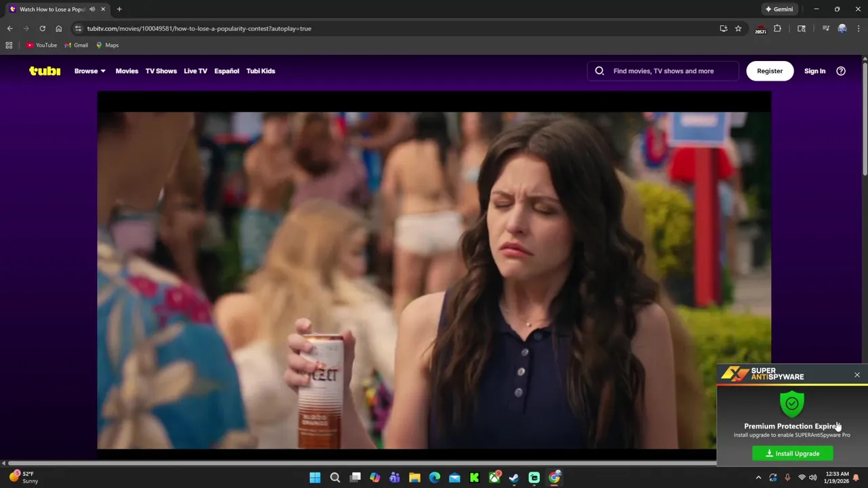The height and width of the screenshot is (488, 868).
Task: Expand the Browse dropdown menu
Action: pos(90,70)
